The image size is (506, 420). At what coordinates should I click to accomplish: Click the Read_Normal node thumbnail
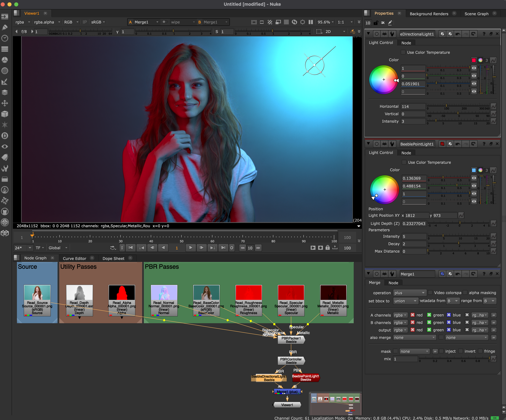pyautogui.click(x=164, y=293)
